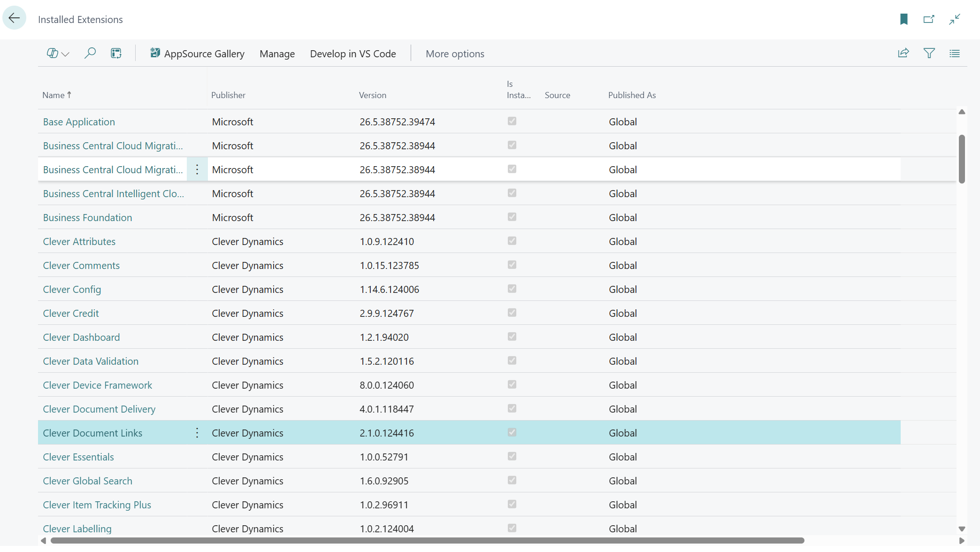The height and width of the screenshot is (552, 980).
Task: Open the Business Foundation extension
Action: coord(87,217)
